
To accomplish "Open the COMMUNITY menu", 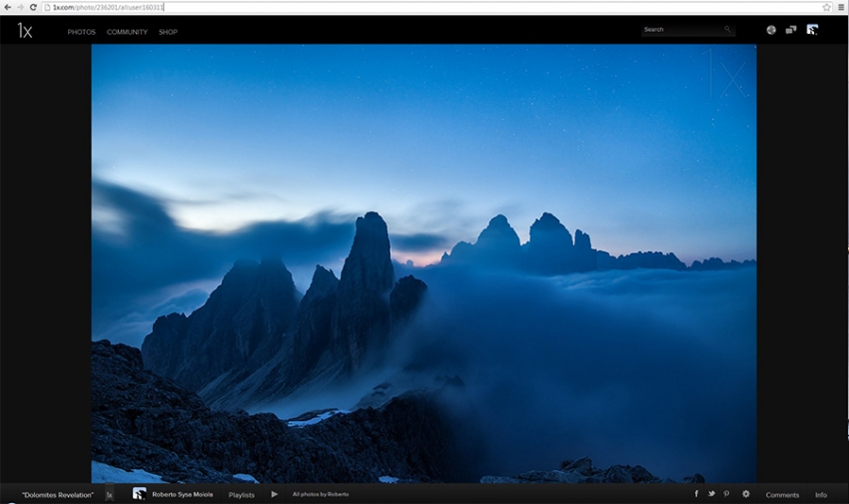I will click(127, 32).
